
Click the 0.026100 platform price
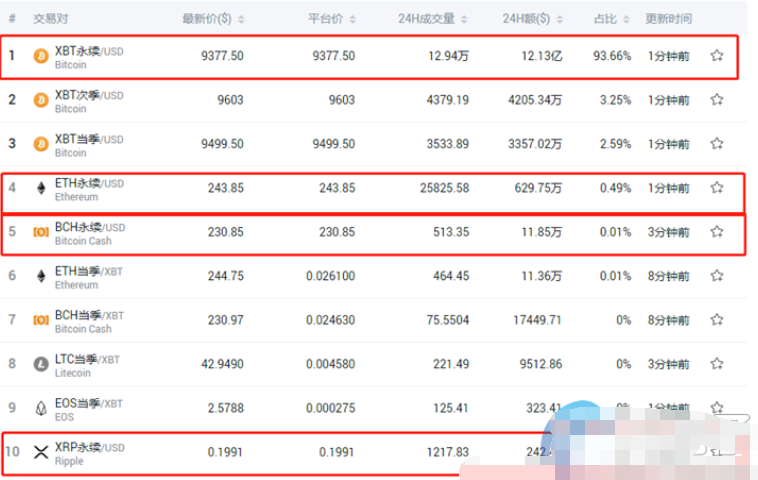(331, 276)
